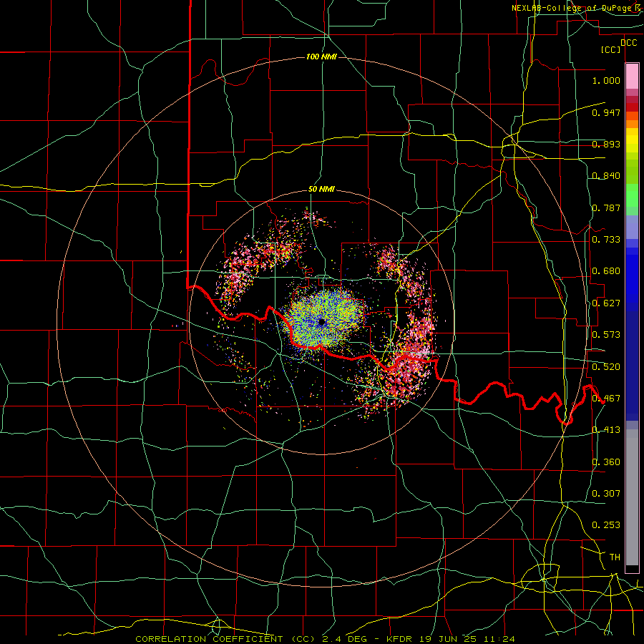Click the 0.840 scale value
The height and width of the screenshot is (644, 644).
point(606,176)
